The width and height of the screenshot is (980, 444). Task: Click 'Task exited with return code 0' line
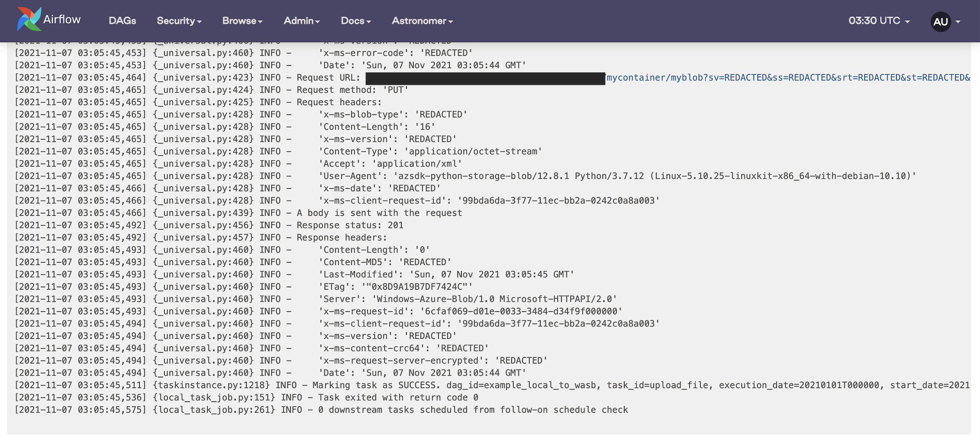coord(397,398)
